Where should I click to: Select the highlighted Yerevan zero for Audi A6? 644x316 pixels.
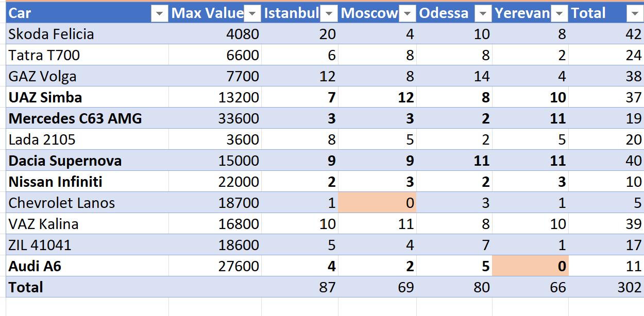(531, 266)
